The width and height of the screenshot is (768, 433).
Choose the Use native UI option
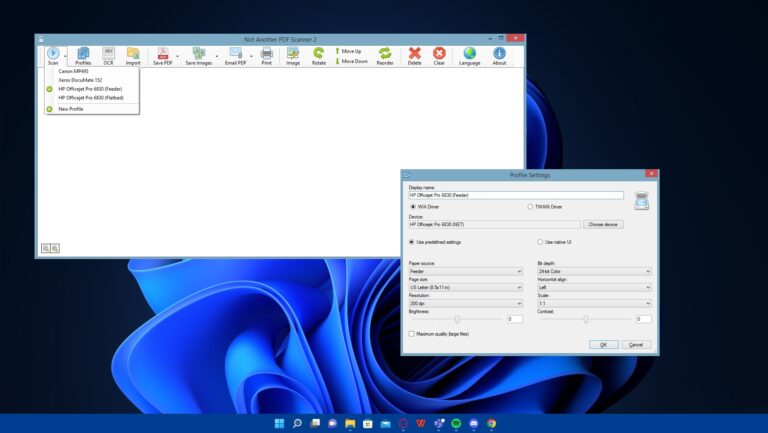point(541,242)
